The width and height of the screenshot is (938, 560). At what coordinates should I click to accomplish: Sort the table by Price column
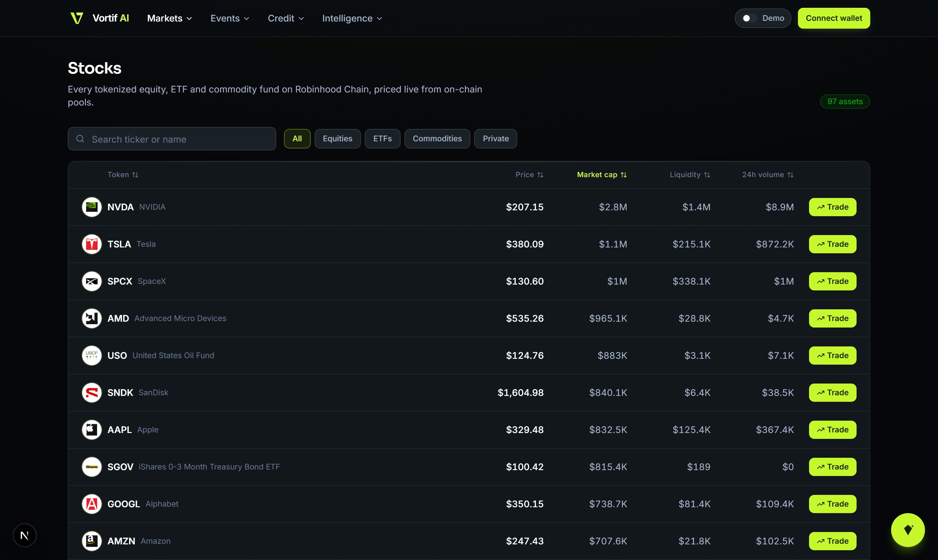pos(529,175)
